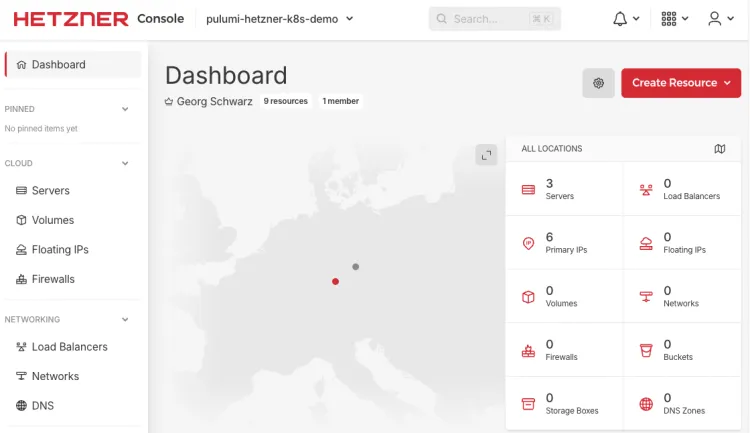Go to Firewalls in the sidebar
The image size is (750, 433).
click(53, 279)
